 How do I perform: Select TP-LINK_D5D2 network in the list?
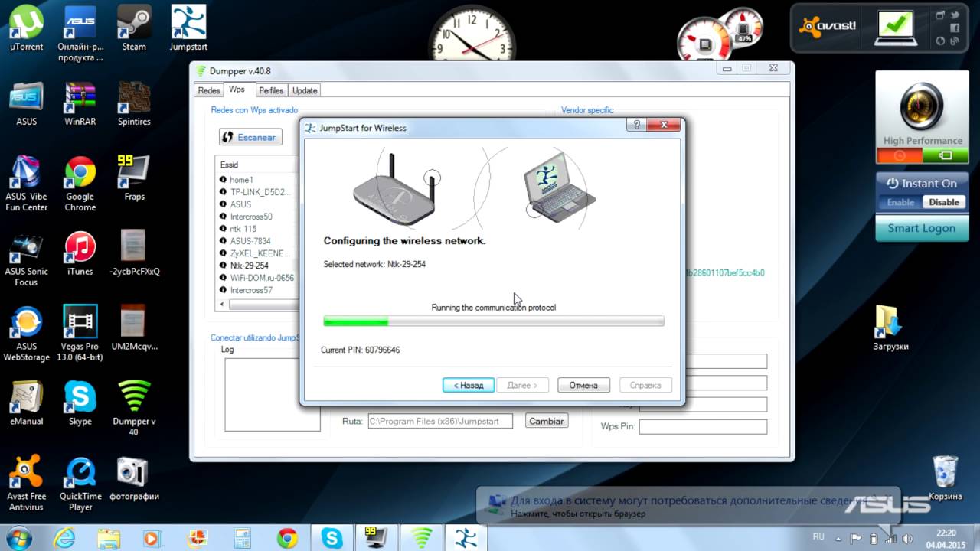coord(257,192)
